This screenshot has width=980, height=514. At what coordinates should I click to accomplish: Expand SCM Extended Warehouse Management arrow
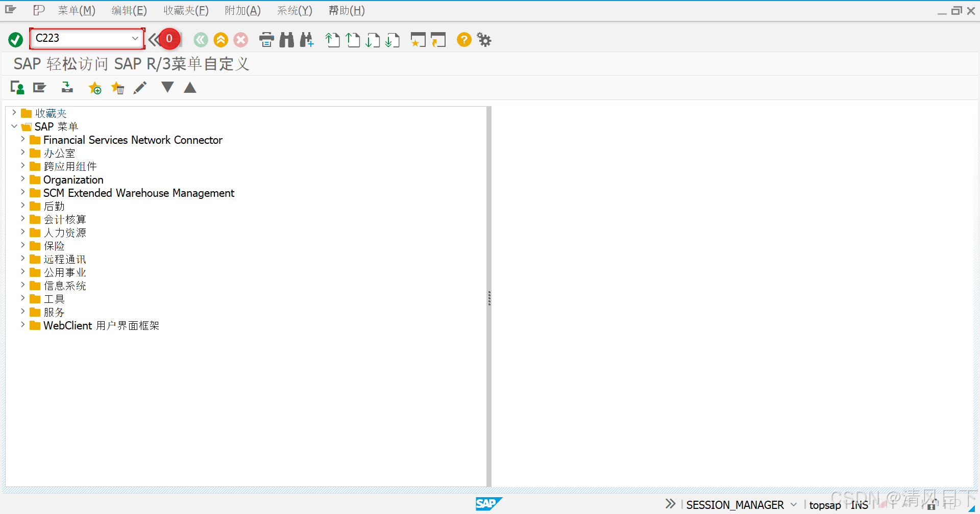(x=23, y=192)
